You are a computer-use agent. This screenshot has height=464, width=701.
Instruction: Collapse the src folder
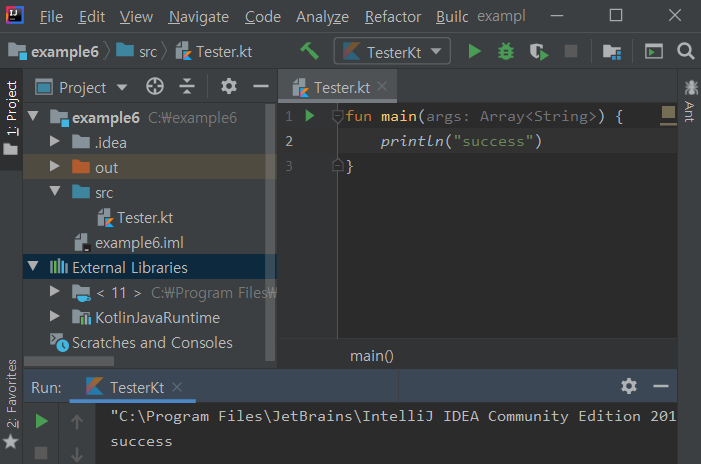[x=55, y=191]
